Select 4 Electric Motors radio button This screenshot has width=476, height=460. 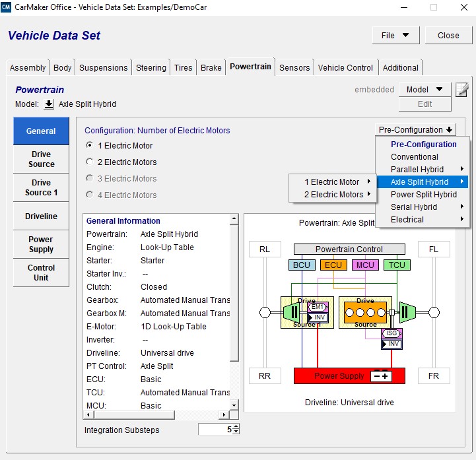click(90, 195)
